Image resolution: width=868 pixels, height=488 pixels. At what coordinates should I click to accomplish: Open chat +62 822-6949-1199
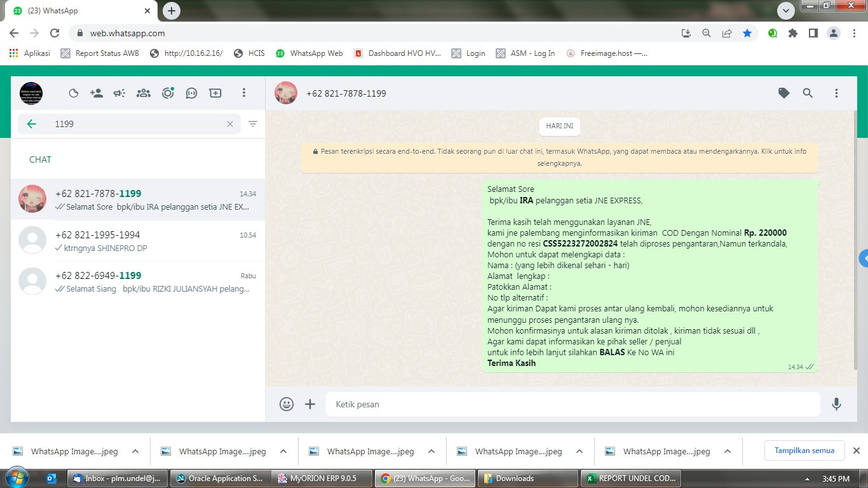[138, 281]
